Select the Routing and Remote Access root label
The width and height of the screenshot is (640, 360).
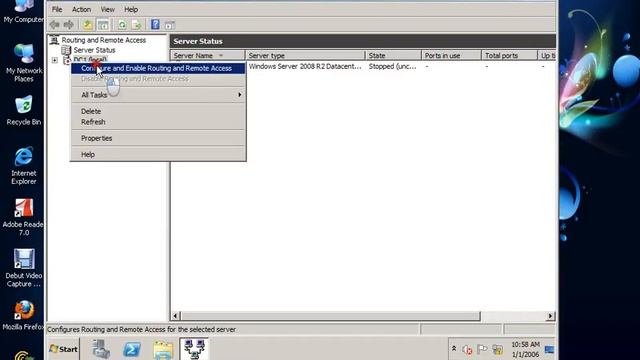[104, 40]
